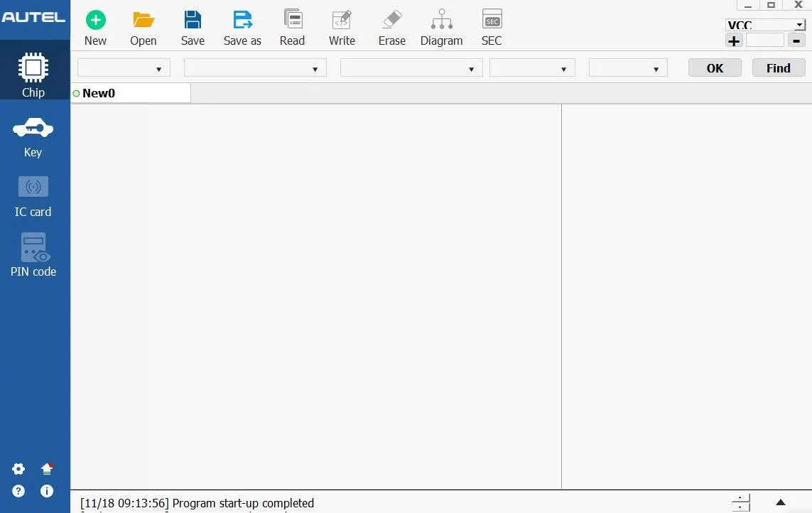
Task: Open a file with Open icon
Action: click(143, 21)
